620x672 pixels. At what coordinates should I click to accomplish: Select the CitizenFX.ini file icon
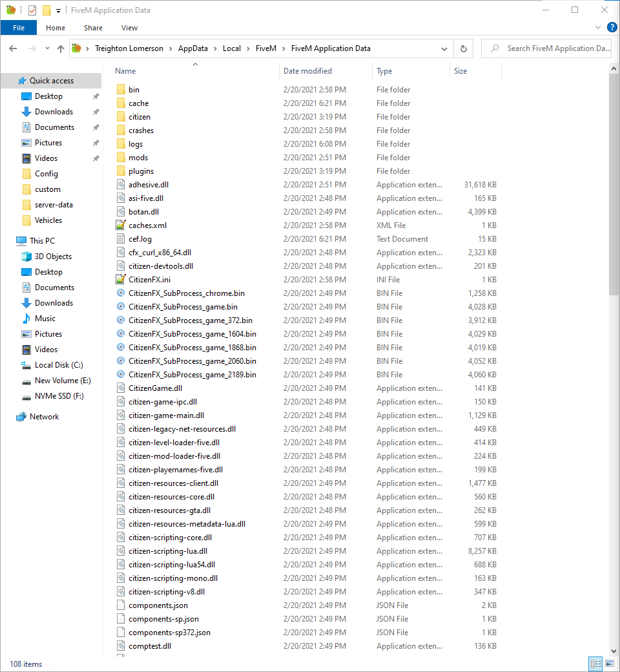[x=121, y=279]
